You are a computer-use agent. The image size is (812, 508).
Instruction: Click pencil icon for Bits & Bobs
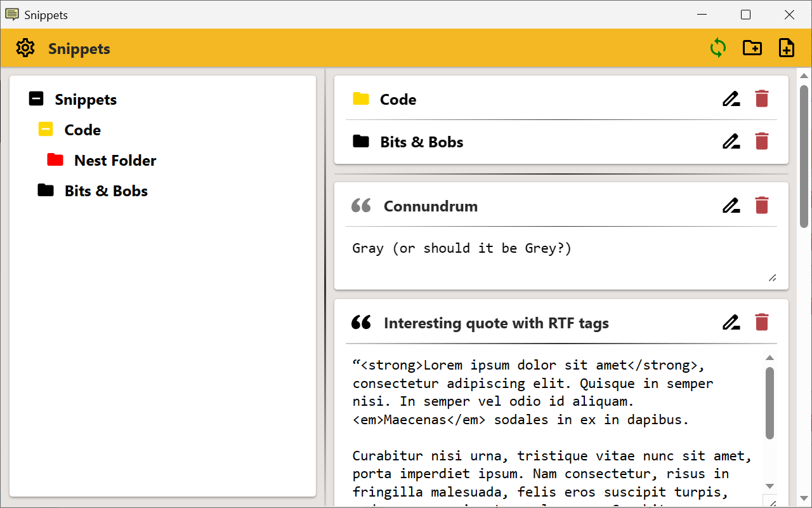pos(731,142)
